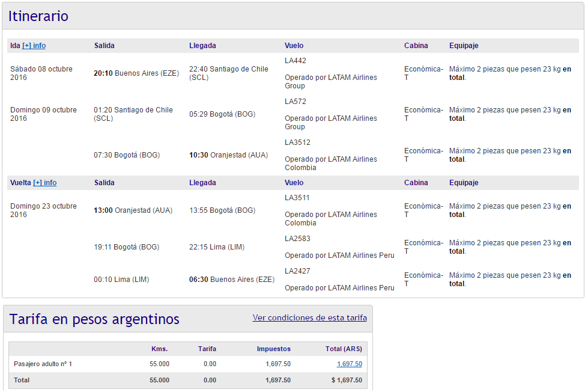Image resolution: width=588 pixels, height=392 pixels.
Task: Click 'Domingo 09 octubre 2016' date
Action: click(43, 114)
